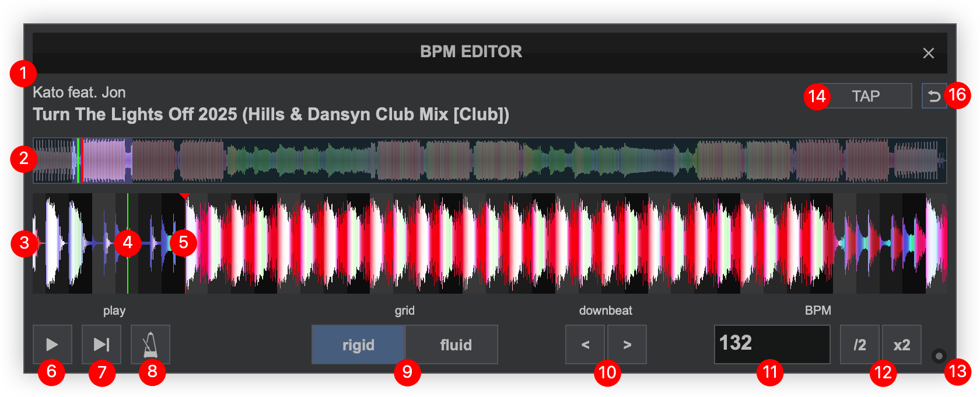Shift the downbeat forward with the > arrow
This screenshot has height=397, width=980.
[627, 344]
